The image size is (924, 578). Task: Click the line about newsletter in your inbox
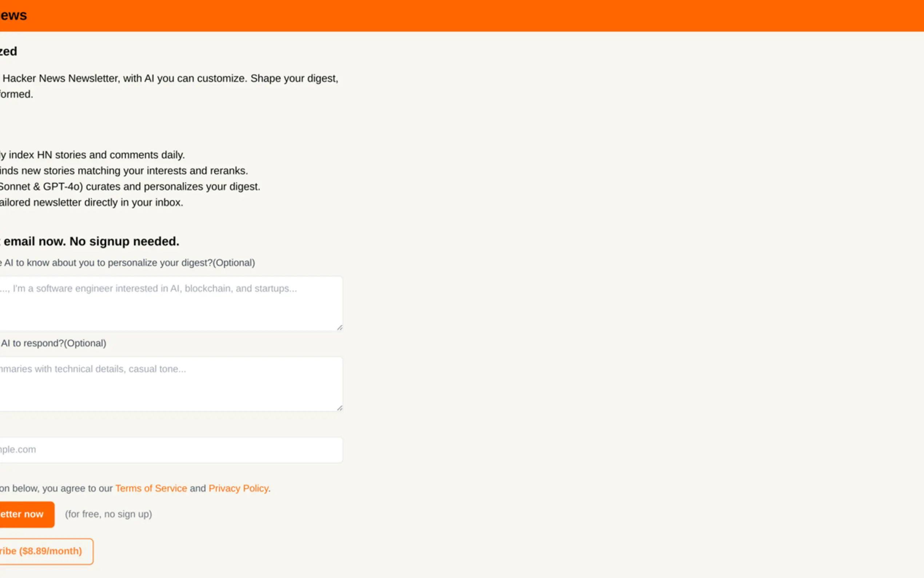92,202
